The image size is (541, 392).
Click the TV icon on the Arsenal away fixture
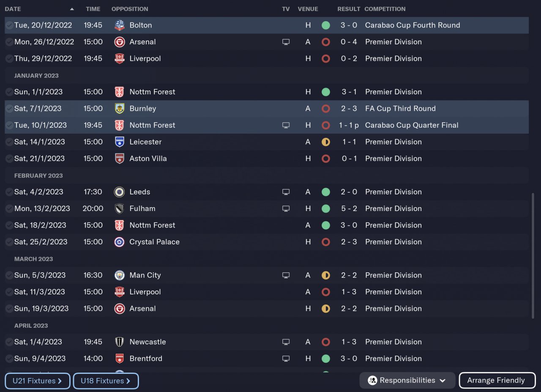pyautogui.click(x=286, y=42)
